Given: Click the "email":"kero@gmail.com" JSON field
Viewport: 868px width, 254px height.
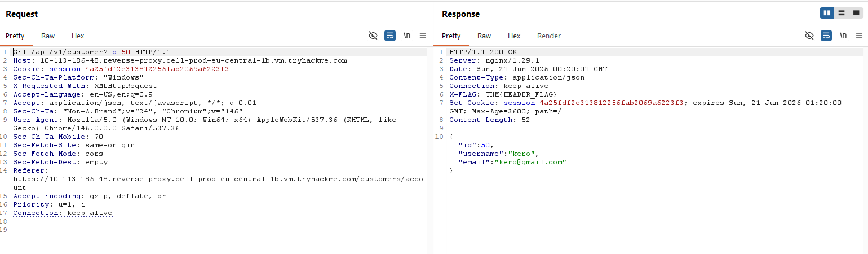Looking at the screenshot, I should (512, 162).
